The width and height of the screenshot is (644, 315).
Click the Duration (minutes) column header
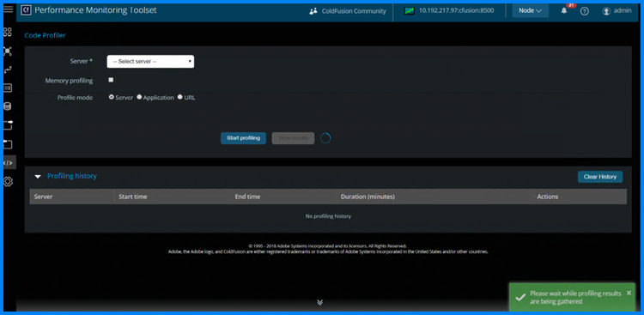[x=368, y=197]
